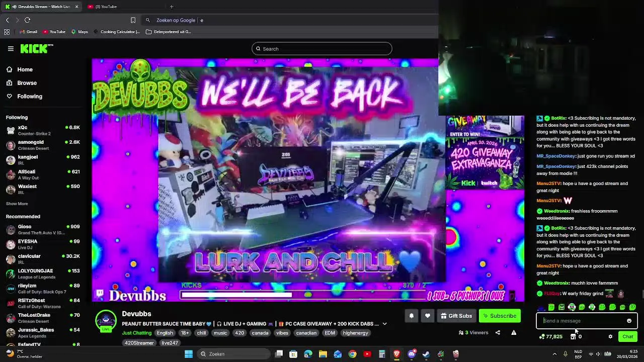
Task: Open asmongold channel in Following list
Action: (43, 145)
